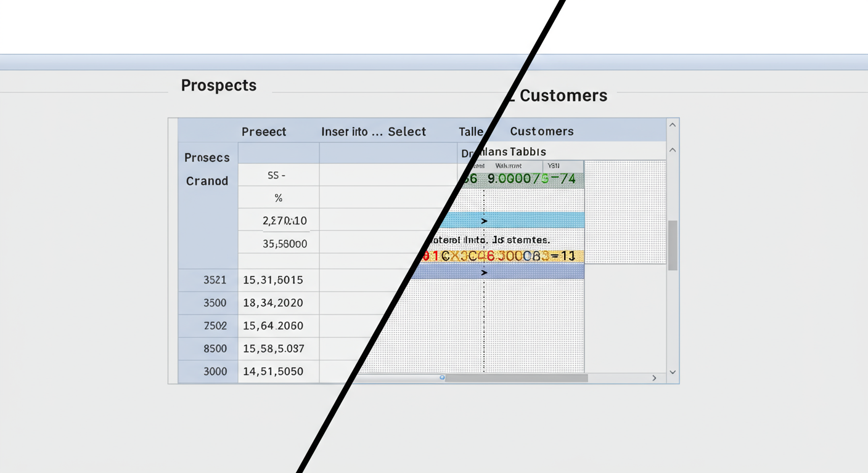Expand the dark blue row arrow
This screenshot has width=868, height=473.
point(484,272)
